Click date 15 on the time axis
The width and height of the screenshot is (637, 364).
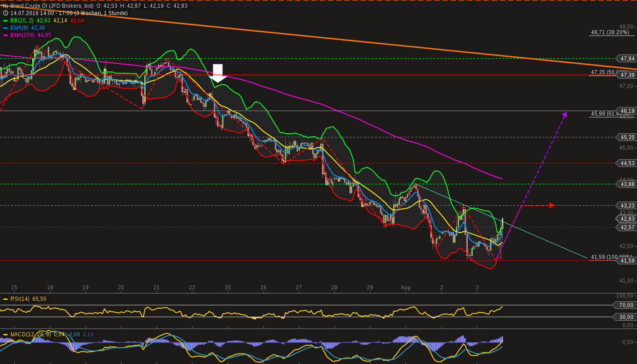14,288
